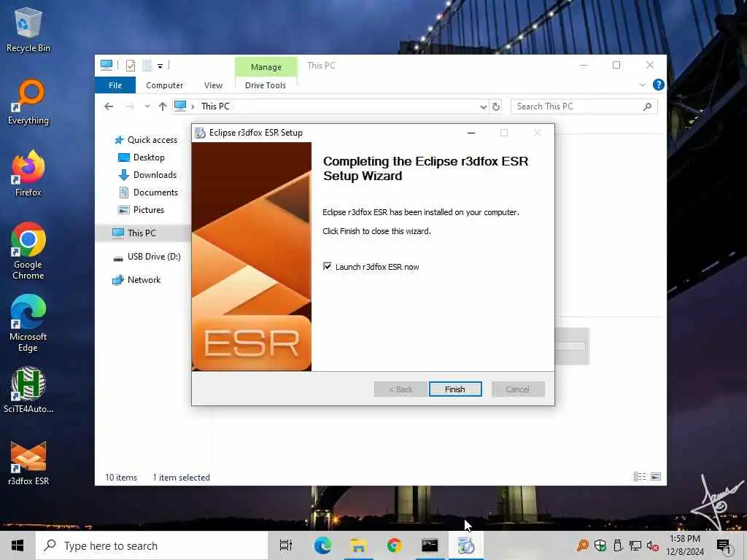Open the taskbar clock and date

coord(684,545)
